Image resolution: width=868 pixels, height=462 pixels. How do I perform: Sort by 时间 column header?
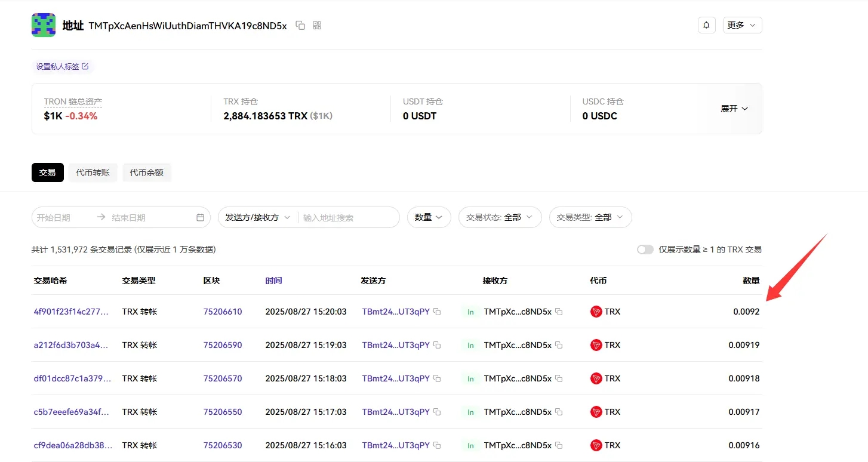[274, 281]
